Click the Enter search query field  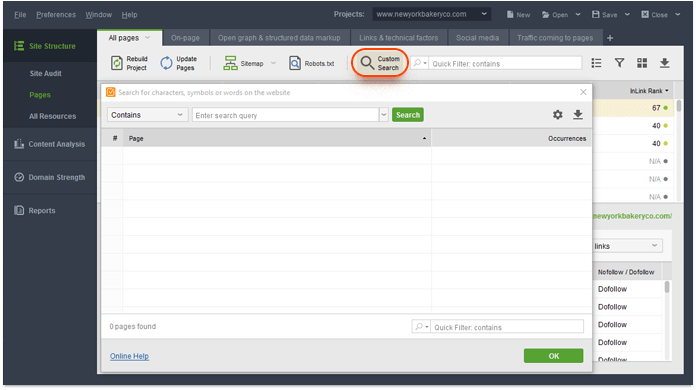click(x=285, y=115)
